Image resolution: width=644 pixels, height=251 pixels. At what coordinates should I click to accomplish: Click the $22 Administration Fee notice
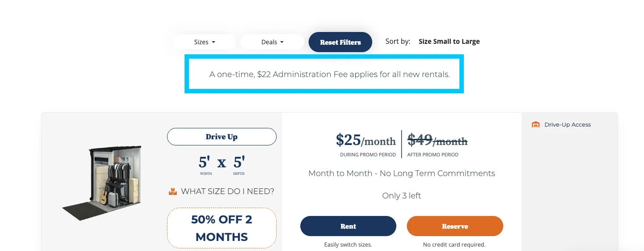330,74
